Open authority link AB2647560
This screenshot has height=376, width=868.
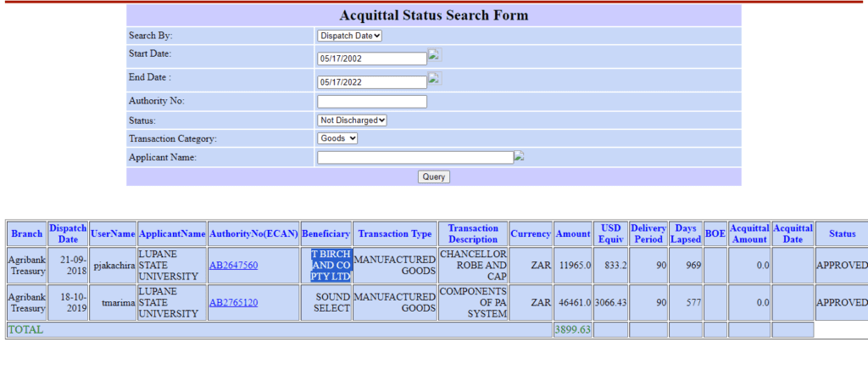(233, 265)
